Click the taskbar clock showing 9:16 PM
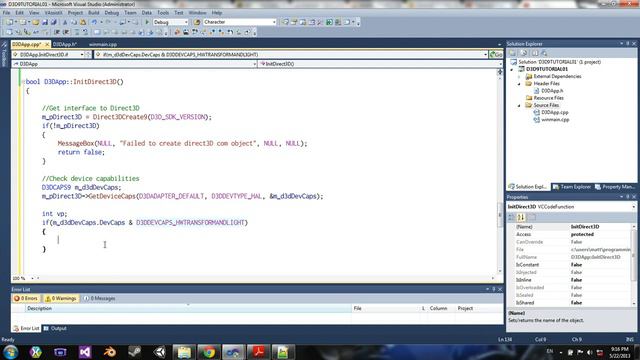 coord(620,352)
